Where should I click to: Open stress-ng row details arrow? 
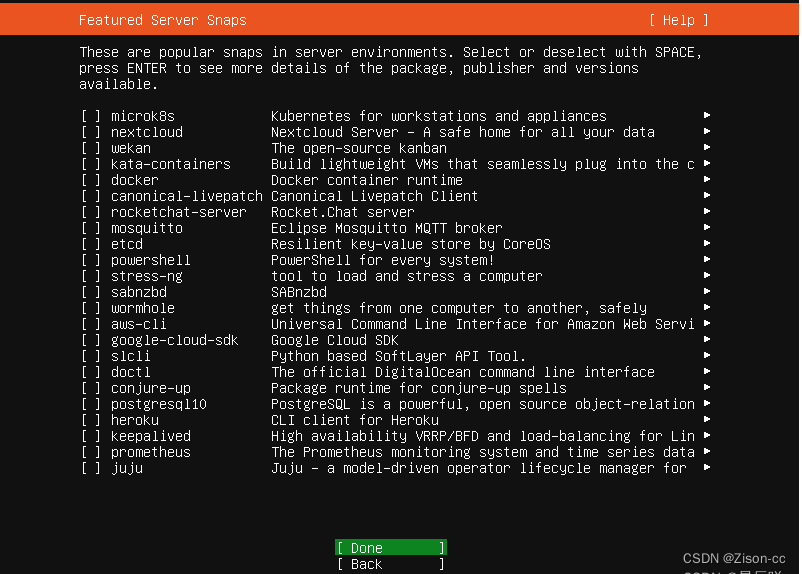pos(707,275)
